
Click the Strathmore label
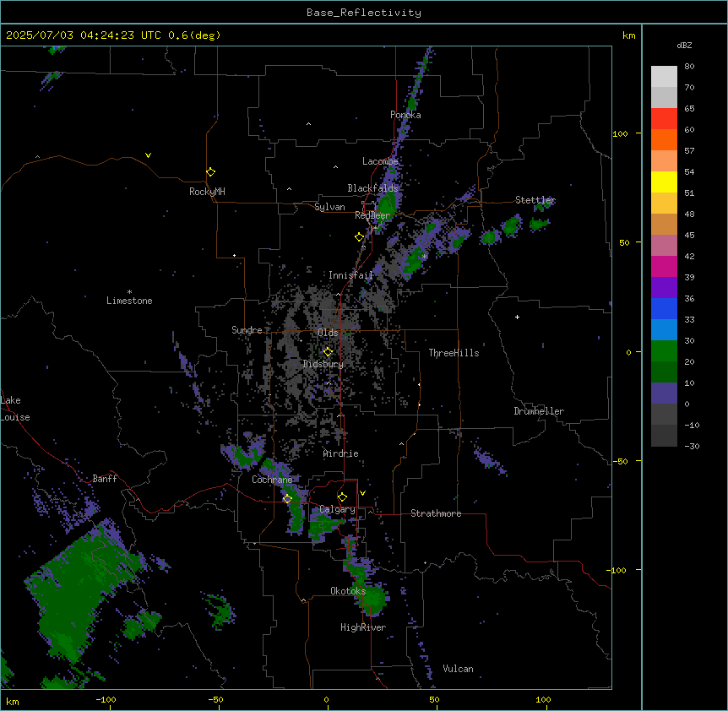(436, 513)
